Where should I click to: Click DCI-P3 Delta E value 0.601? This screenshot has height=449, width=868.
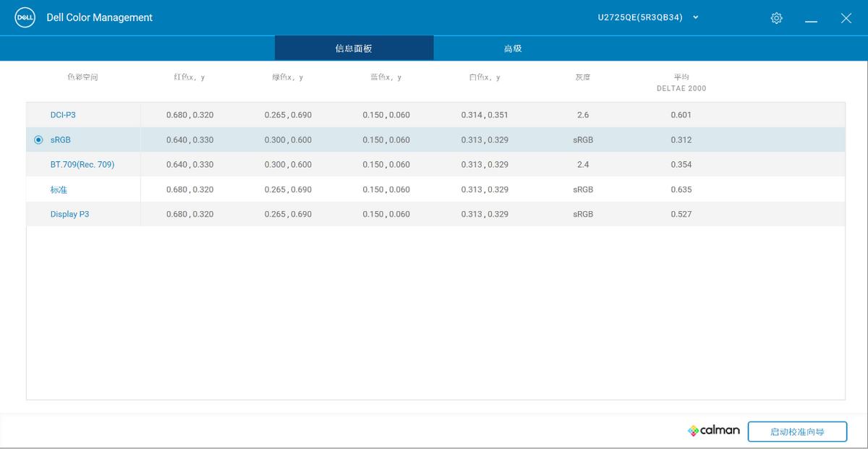pyautogui.click(x=681, y=115)
